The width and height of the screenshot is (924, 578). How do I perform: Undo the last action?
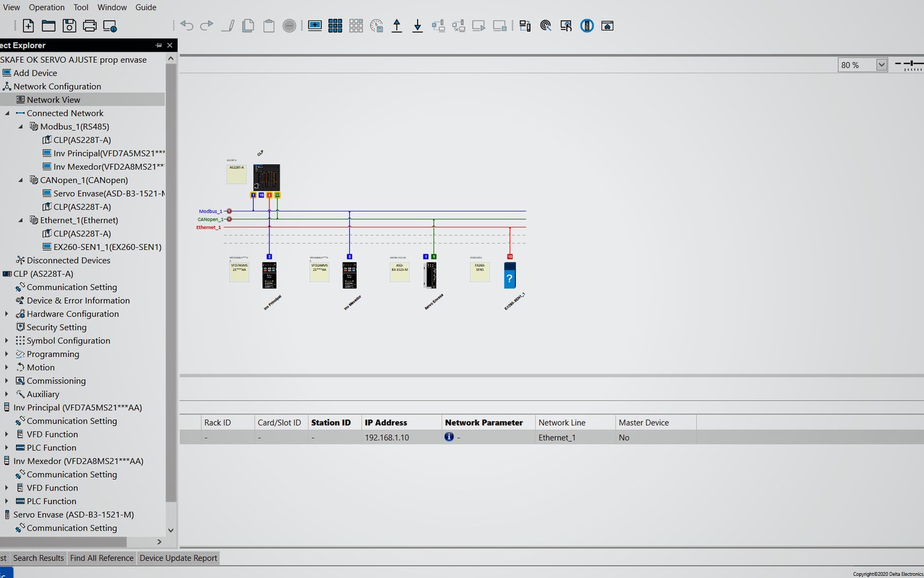pyautogui.click(x=187, y=26)
